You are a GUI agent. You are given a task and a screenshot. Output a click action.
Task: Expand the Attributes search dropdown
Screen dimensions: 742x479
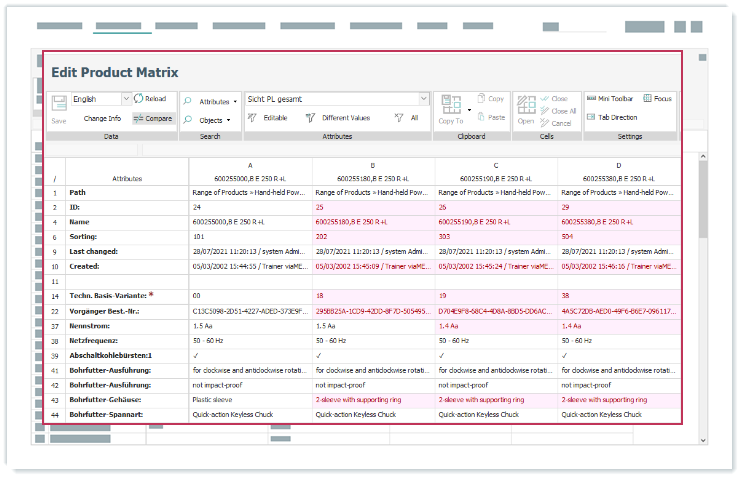point(212,101)
